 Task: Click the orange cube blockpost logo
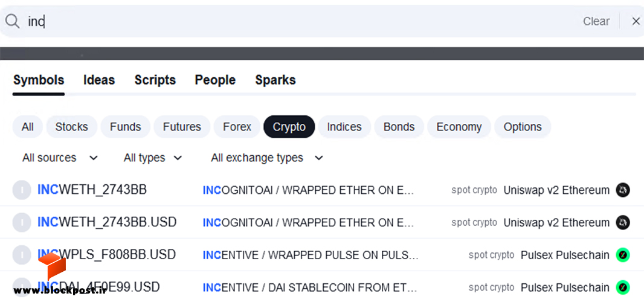click(52, 266)
